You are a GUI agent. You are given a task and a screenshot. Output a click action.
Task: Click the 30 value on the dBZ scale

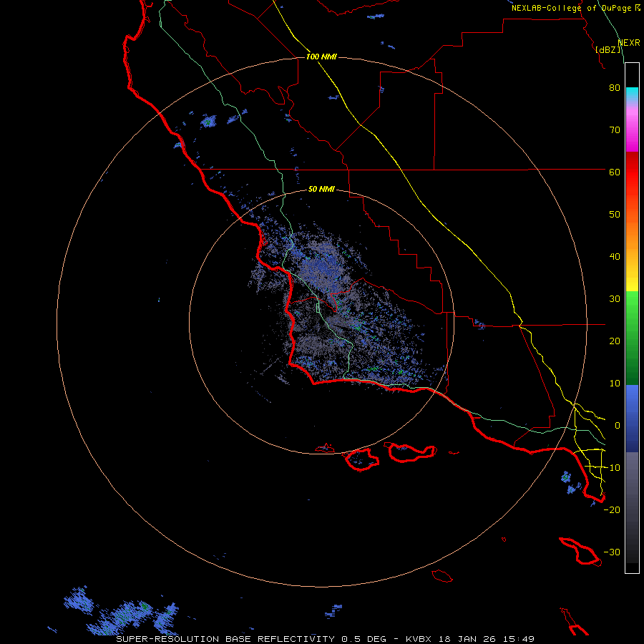(615, 298)
